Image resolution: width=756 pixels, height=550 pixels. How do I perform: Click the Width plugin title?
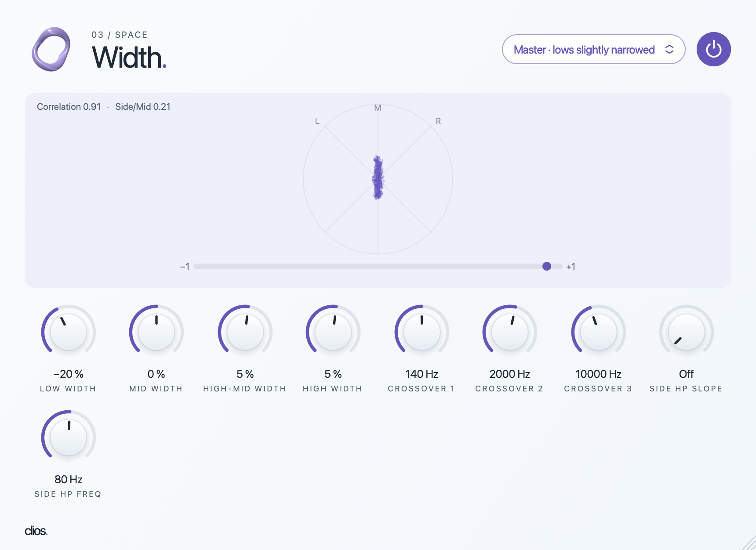pyautogui.click(x=129, y=58)
